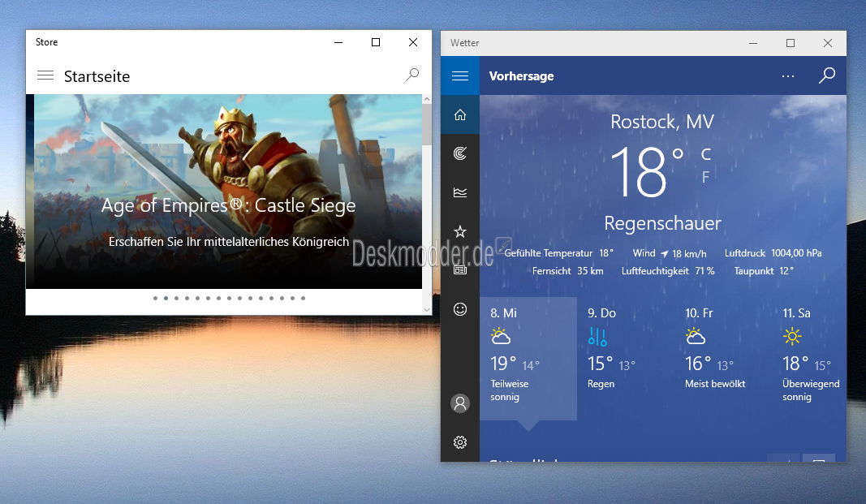The width and height of the screenshot is (866, 504).
Task: Open the Wetter more options ellipsis
Action: coord(788,75)
